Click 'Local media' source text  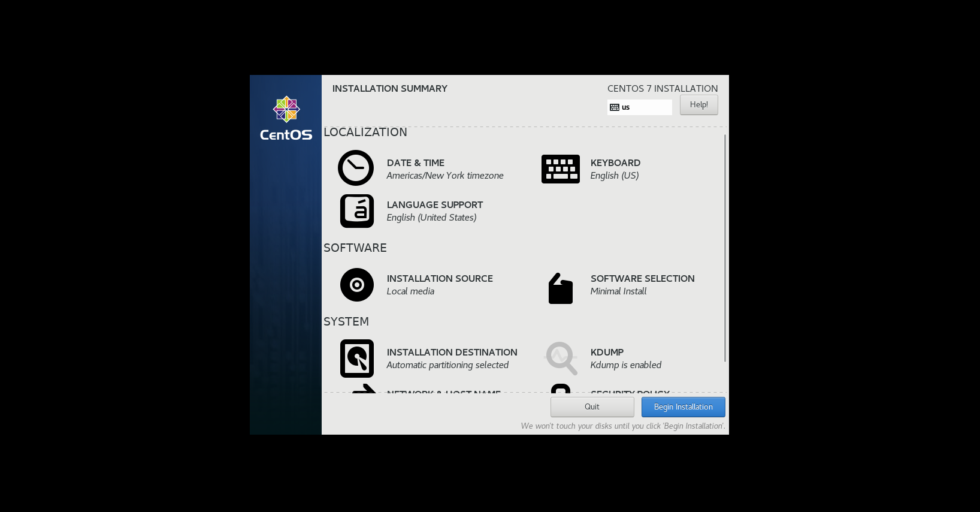click(410, 291)
